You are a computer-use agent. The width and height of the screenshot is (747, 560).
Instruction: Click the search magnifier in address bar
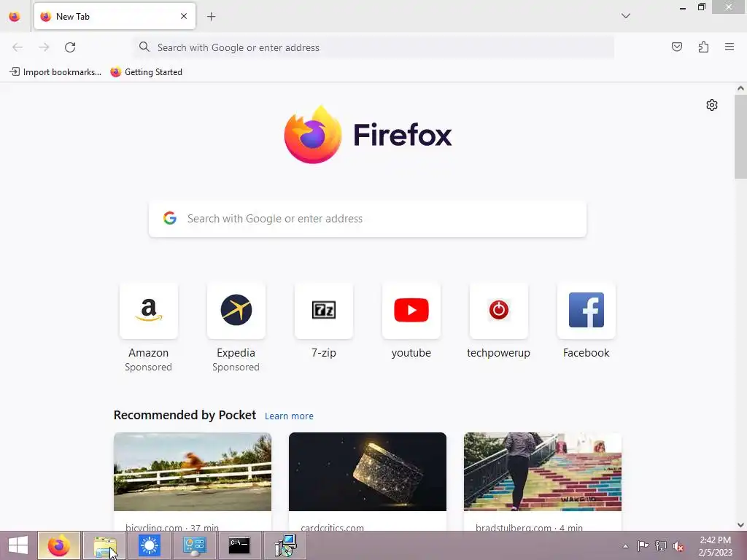coord(144,47)
